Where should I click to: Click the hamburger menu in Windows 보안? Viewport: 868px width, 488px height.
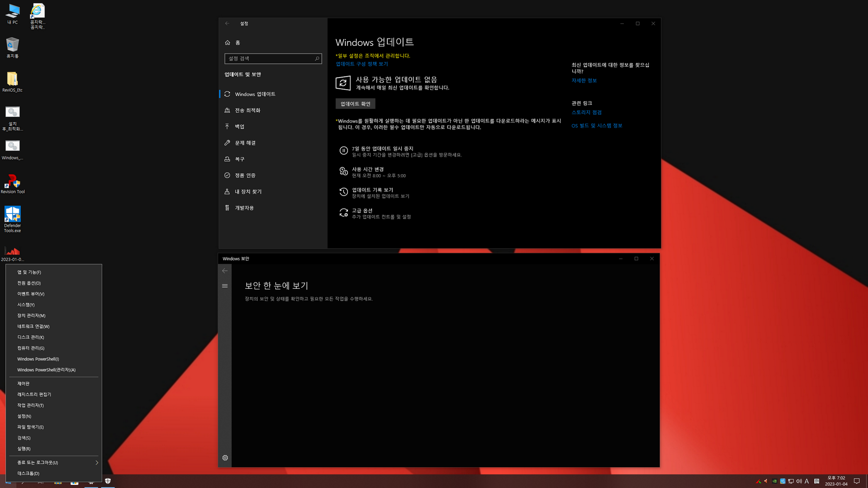coord(225,286)
